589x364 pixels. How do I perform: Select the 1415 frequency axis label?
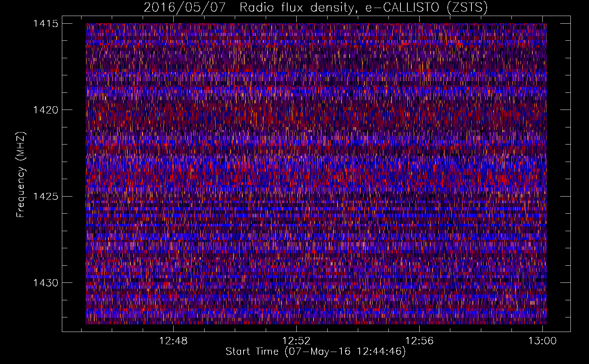tap(46, 24)
